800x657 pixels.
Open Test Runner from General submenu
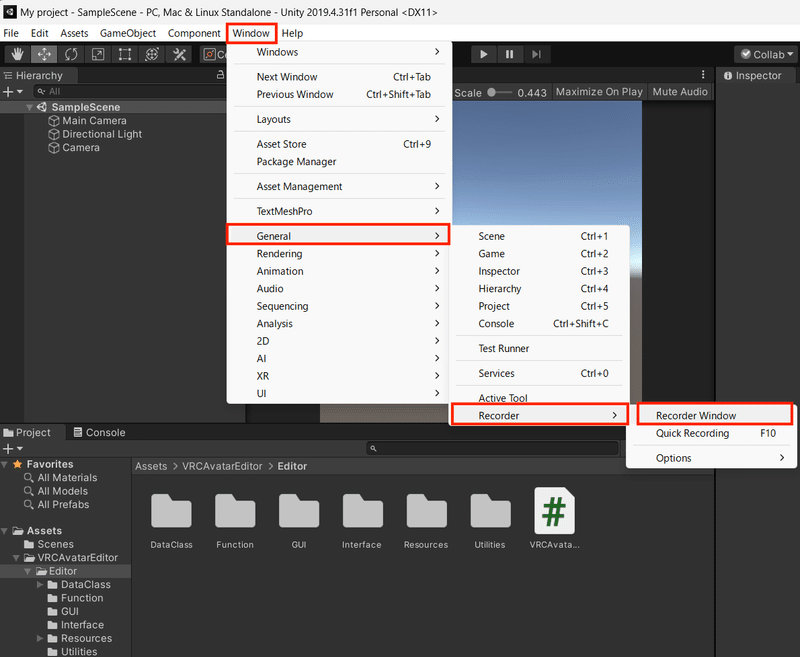(x=539, y=348)
